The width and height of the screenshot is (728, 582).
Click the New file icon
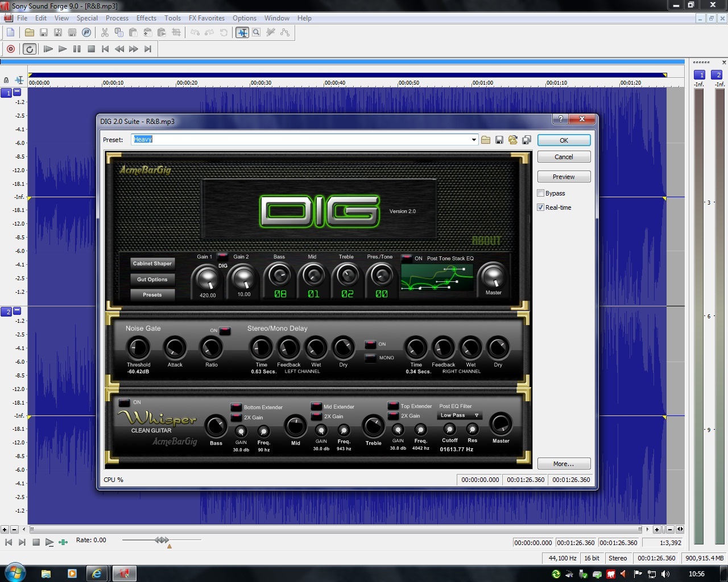(10, 32)
